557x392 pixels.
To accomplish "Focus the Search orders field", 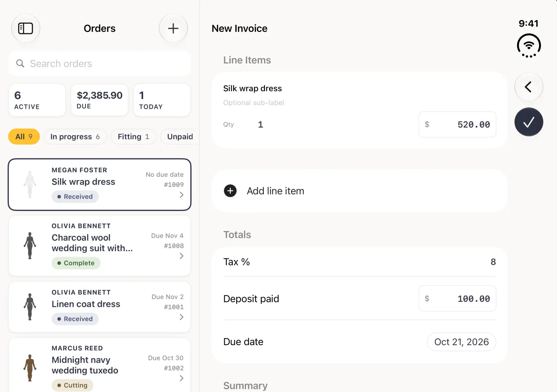I will click(x=99, y=63).
